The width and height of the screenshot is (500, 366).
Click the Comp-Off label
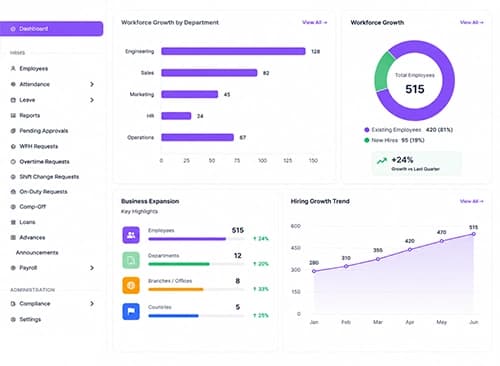coord(33,207)
